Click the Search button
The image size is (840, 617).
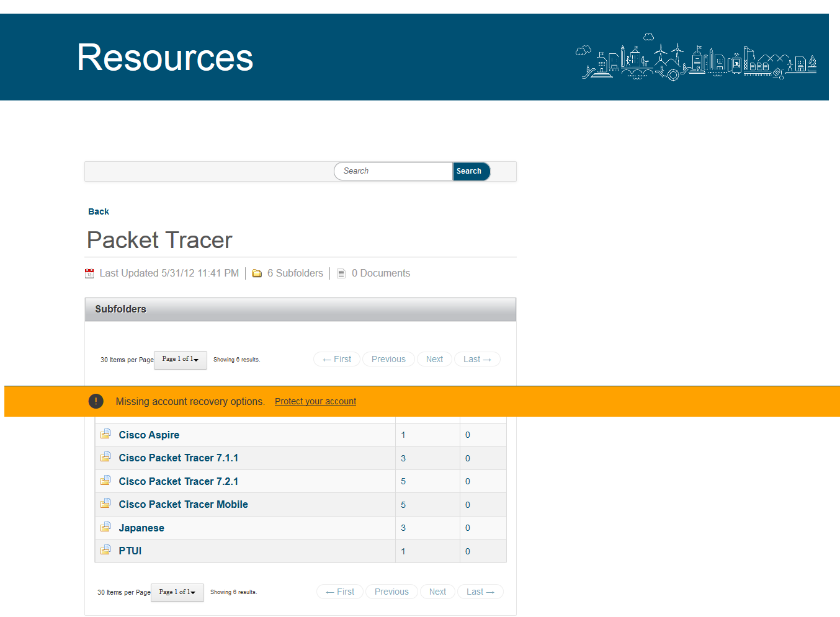click(471, 171)
